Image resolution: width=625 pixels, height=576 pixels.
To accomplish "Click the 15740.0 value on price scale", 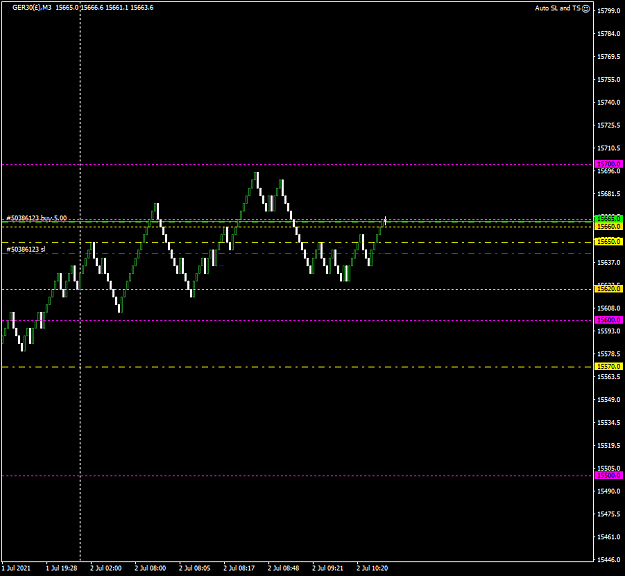I will pyautogui.click(x=608, y=102).
